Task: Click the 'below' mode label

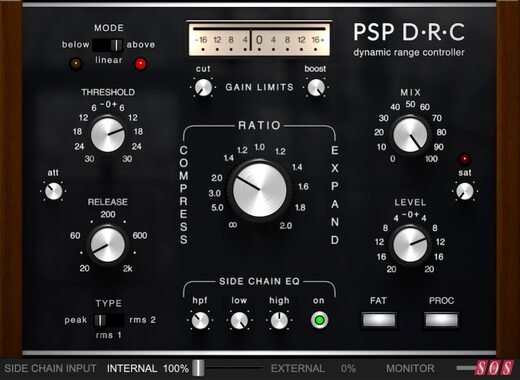Action: tap(76, 45)
